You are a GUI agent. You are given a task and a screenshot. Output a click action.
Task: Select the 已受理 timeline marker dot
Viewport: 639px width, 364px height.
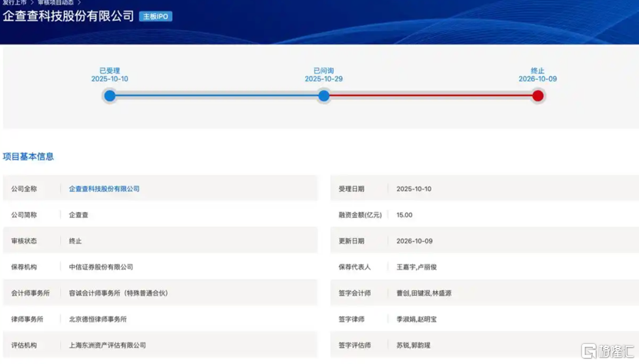click(x=110, y=96)
